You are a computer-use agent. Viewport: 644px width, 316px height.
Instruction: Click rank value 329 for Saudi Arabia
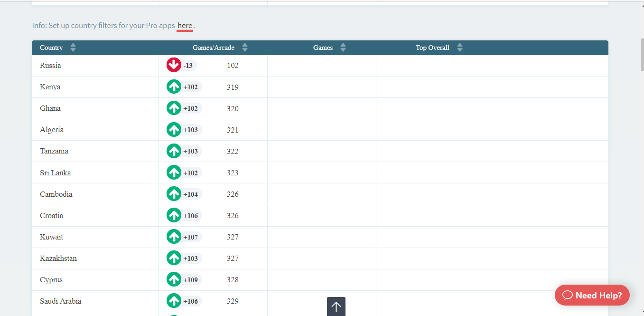click(x=233, y=301)
